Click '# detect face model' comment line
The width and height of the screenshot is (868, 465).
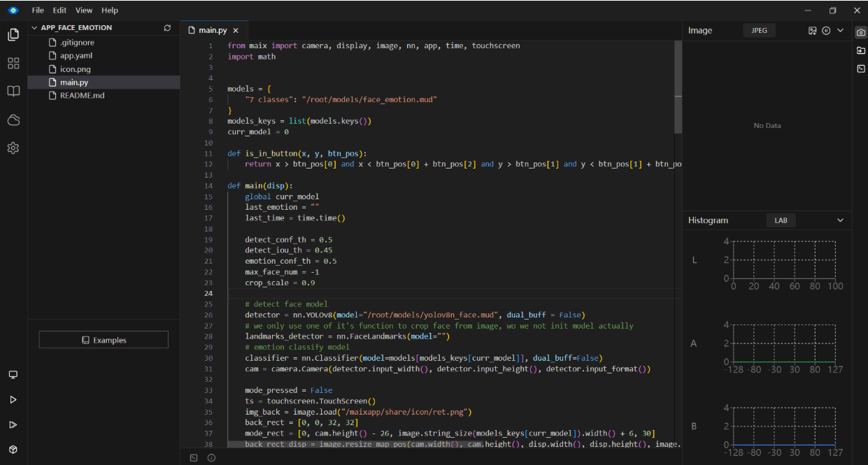tap(287, 304)
